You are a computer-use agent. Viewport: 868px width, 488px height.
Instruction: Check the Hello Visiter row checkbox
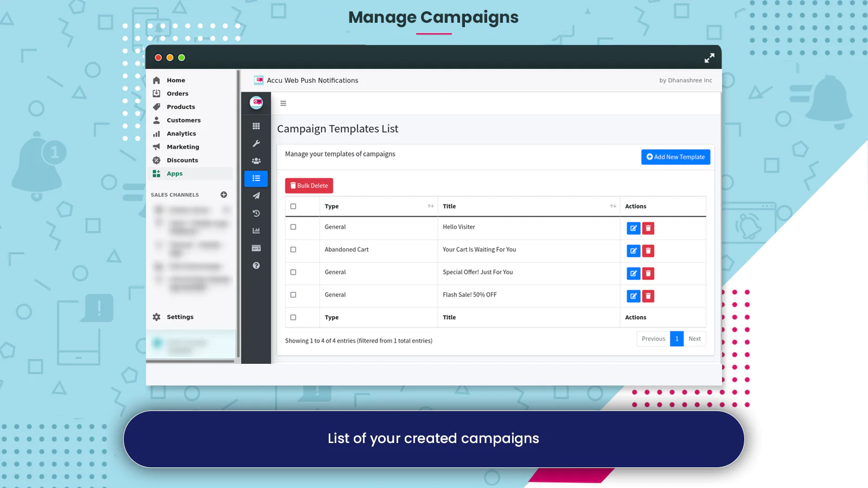pyautogui.click(x=293, y=227)
